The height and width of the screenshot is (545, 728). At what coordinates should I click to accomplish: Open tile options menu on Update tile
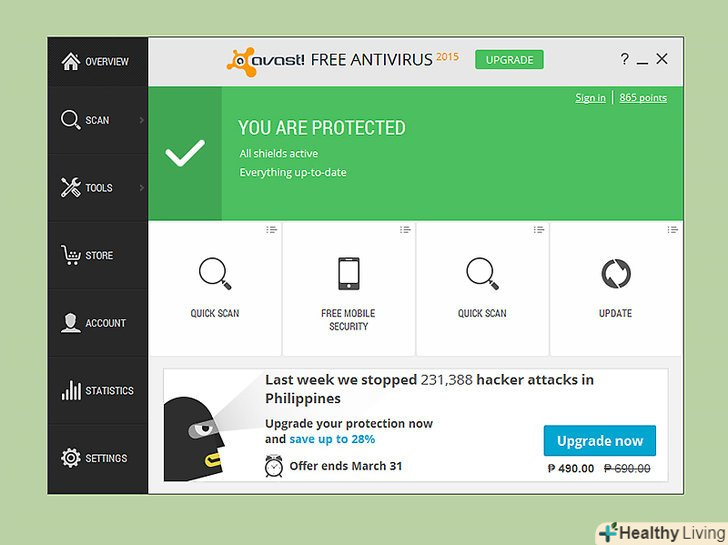pos(672,229)
